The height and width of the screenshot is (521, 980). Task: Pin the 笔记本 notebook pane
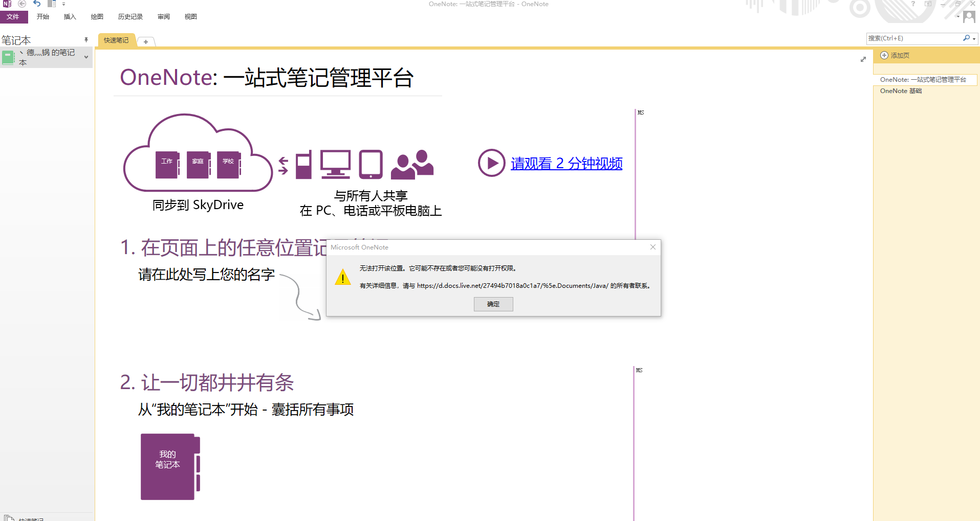[86, 40]
